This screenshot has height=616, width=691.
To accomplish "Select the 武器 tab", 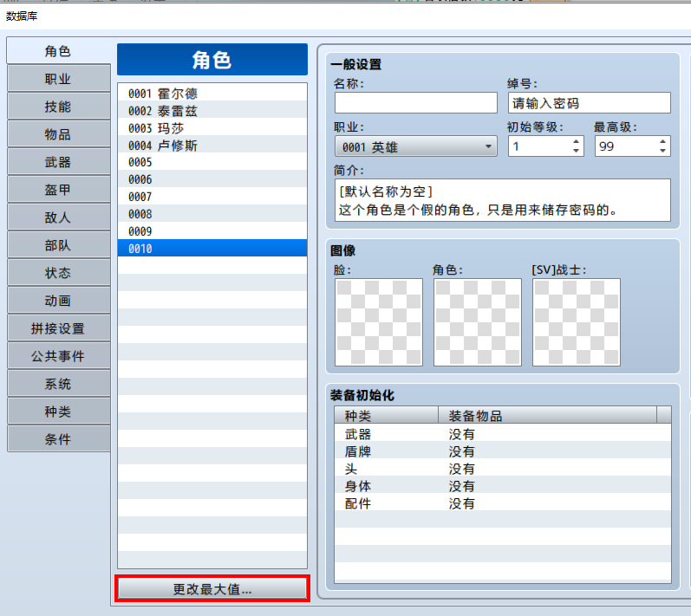I will coord(58,162).
